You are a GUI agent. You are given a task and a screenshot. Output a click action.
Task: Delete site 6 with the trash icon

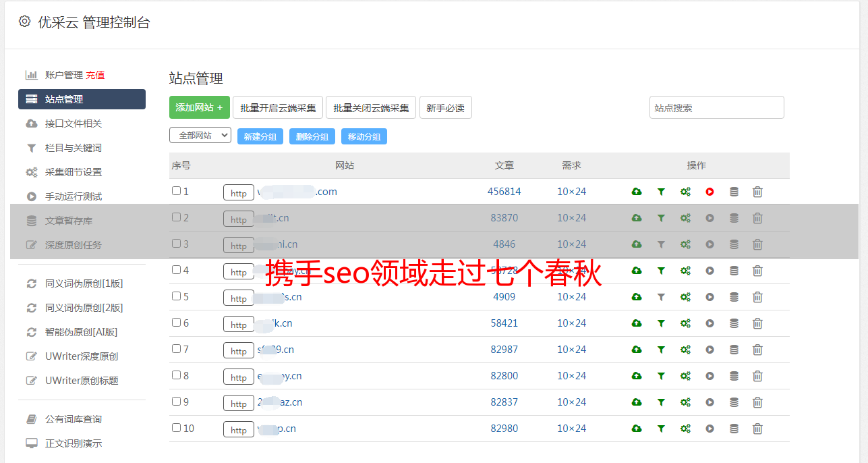757,323
